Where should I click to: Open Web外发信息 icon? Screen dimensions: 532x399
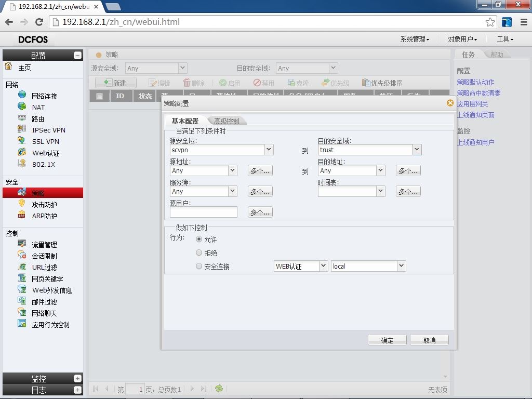point(22,289)
